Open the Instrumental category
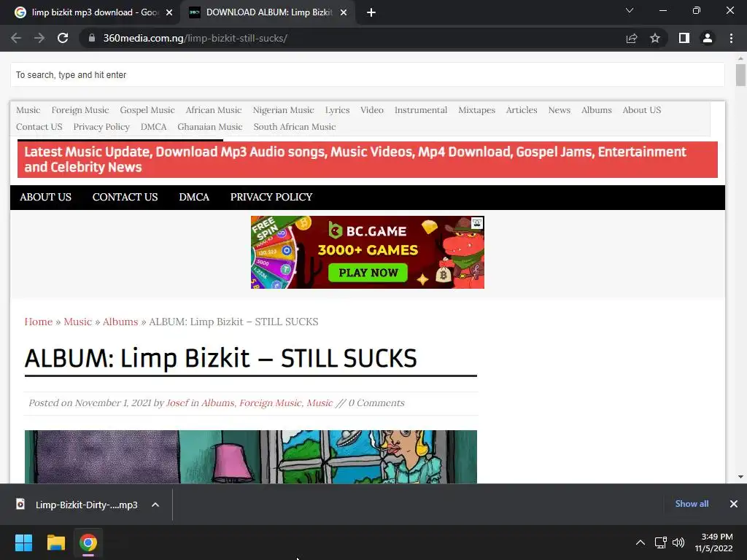The height and width of the screenshot is (560, 747). [421, 110]
